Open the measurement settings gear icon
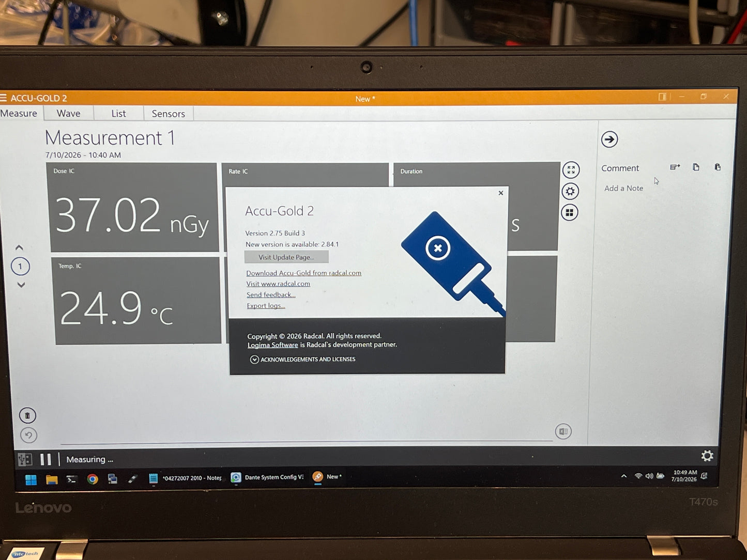This screenshot has height=560, width=747. click(x=570, y=192)
